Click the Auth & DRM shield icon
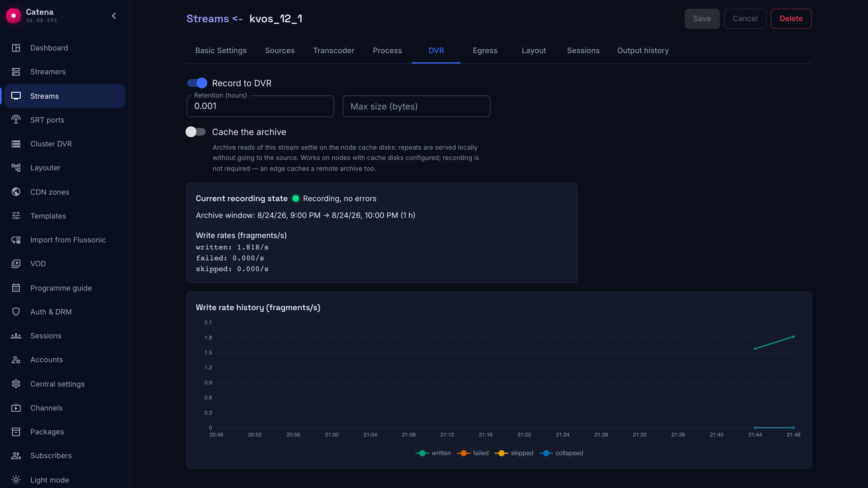The height and width of the screenshot is (488, 868). [16, 312]
